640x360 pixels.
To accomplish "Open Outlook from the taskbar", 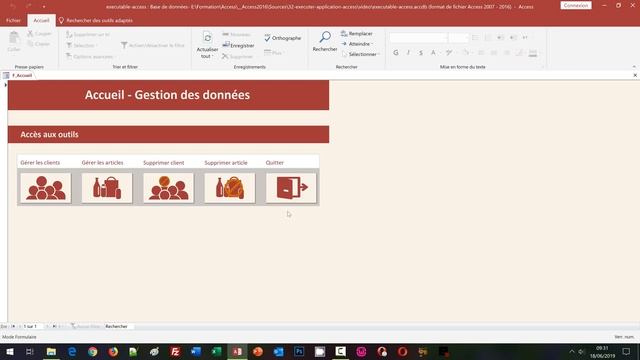I will pos(278,351).
